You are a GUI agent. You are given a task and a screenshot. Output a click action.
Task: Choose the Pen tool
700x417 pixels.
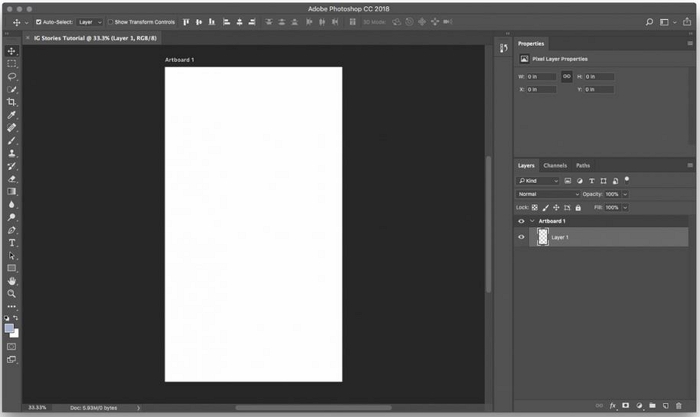(12, 230)
